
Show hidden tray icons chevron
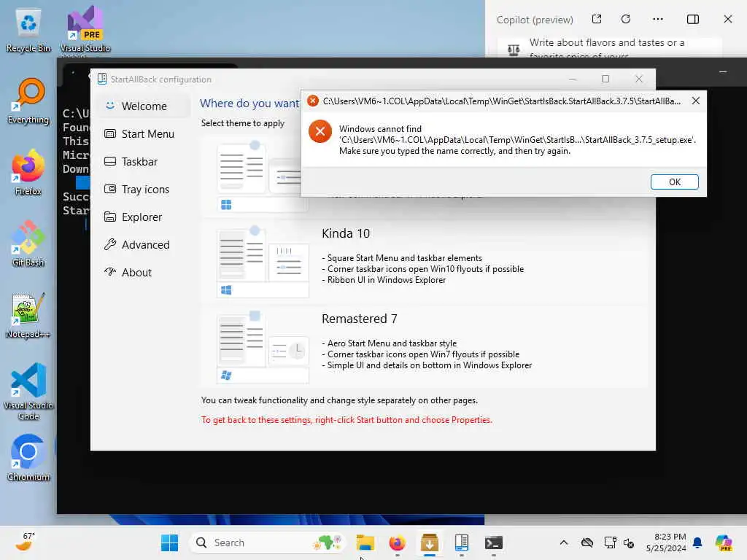(x=564, y=542)
